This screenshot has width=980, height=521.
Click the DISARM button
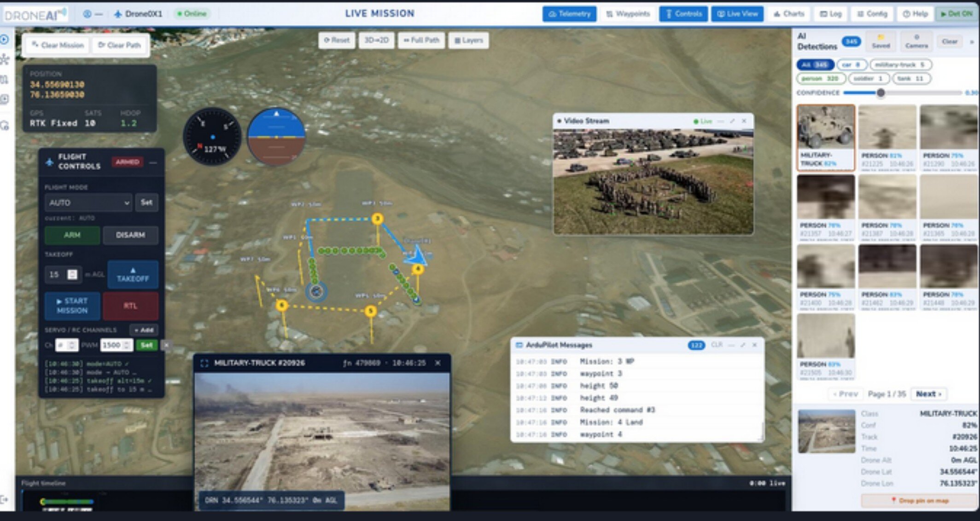tap(130, 235)
